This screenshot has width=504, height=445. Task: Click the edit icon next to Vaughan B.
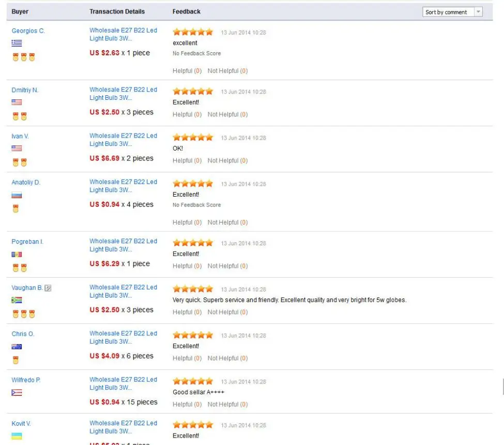48,288
